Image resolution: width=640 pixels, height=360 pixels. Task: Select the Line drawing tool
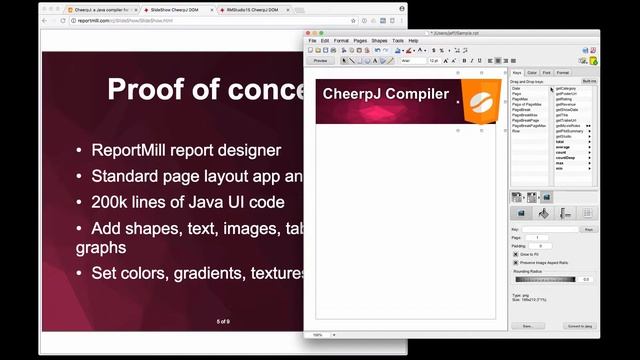[352, 61]
